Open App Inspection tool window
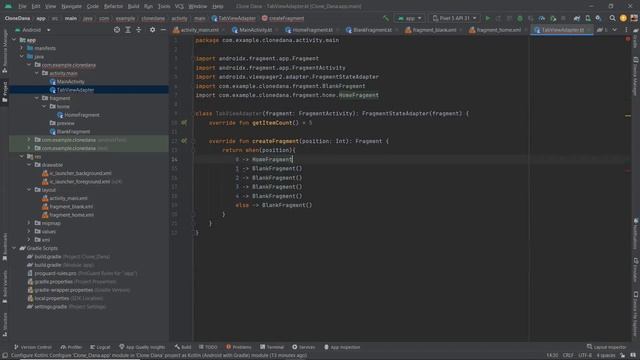This screenshot has width=640, height=360. click(342, 347)
